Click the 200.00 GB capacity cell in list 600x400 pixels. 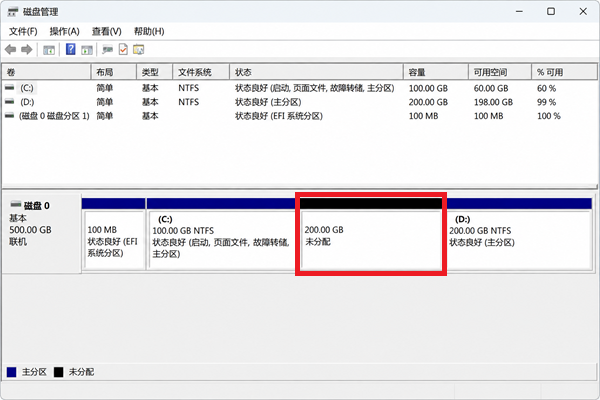click(428, 102)
